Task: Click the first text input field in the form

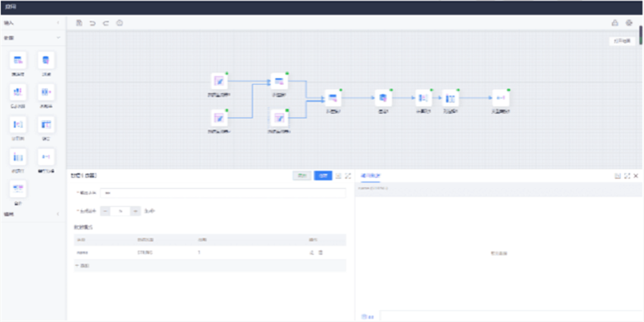Action: (x=223, y=193)
